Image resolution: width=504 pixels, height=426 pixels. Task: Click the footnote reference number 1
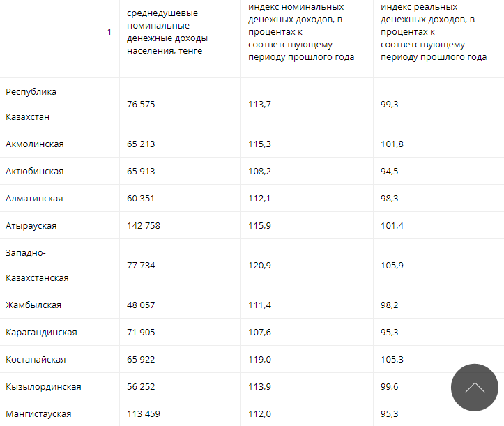(109, 32)
